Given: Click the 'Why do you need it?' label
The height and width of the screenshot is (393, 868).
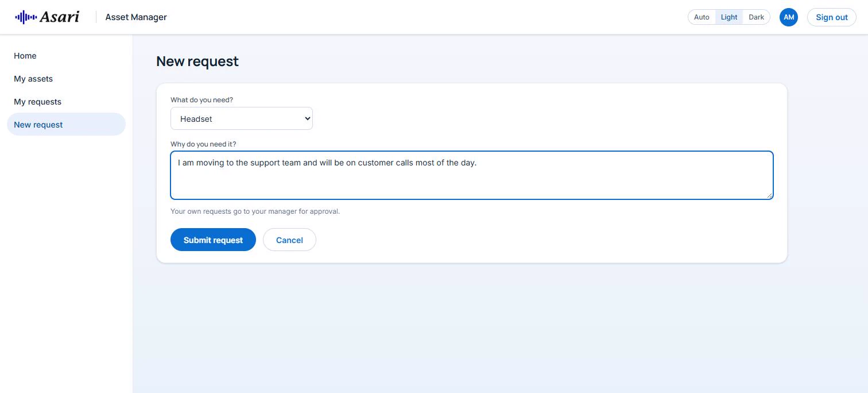Looking at the screenshot, I should pos(203,144).
